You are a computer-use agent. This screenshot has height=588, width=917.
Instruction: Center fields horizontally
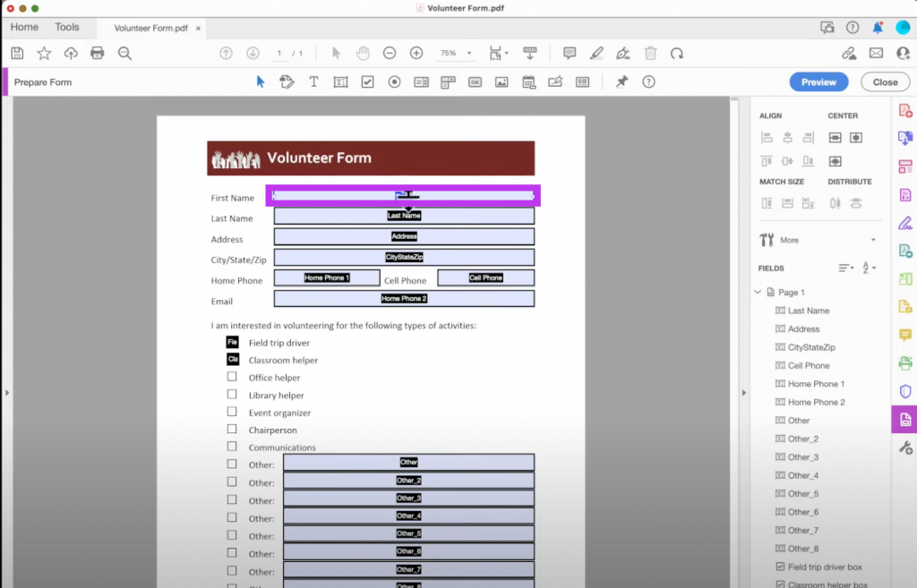[836, 139]
